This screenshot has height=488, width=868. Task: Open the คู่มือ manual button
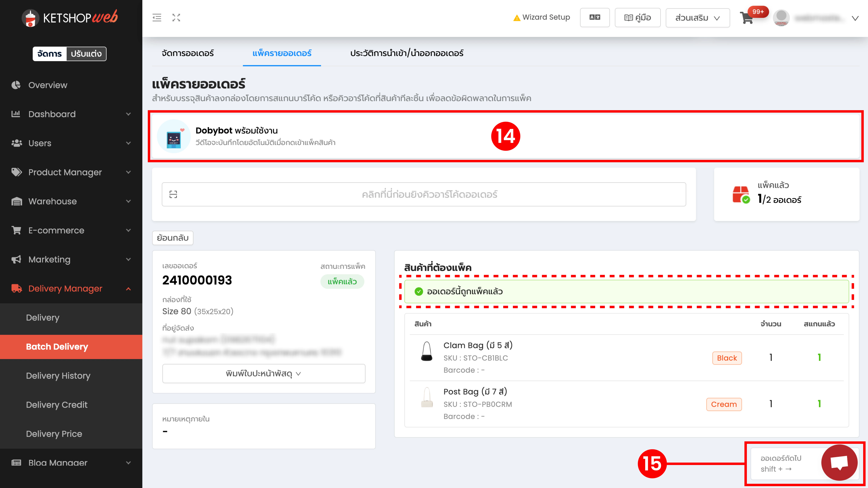click(x=638, y=18)
